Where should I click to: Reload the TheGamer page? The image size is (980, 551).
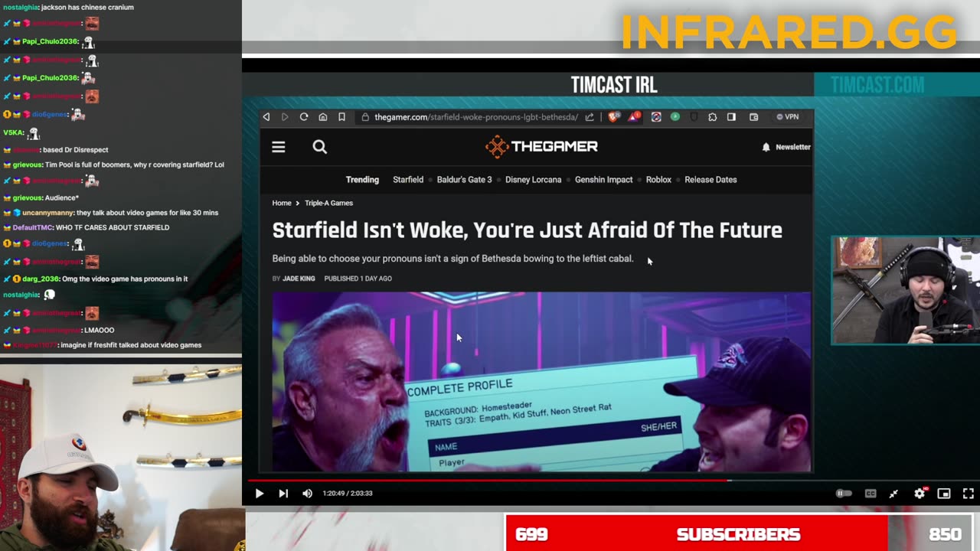click(304, 117)
